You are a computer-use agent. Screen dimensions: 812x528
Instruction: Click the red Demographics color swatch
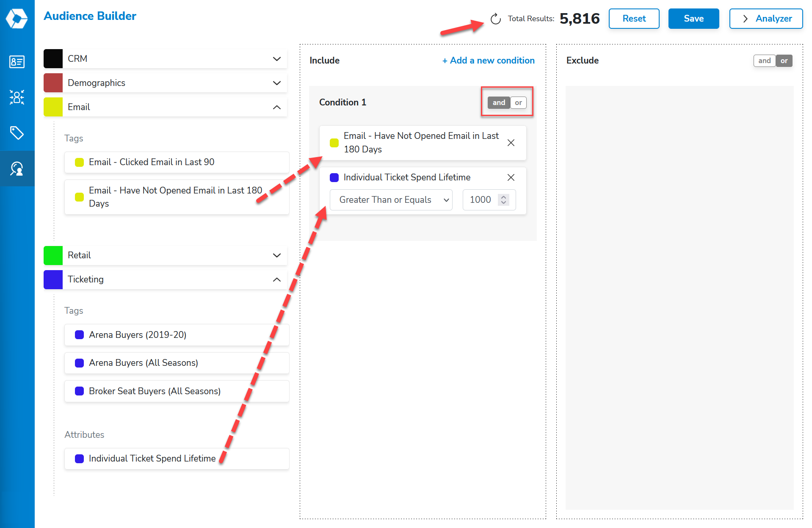point(53,83)
